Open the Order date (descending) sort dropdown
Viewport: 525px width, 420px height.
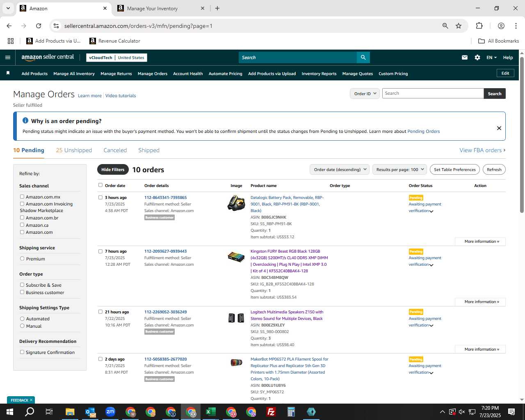pyautogui.click(x=340, y=169)
